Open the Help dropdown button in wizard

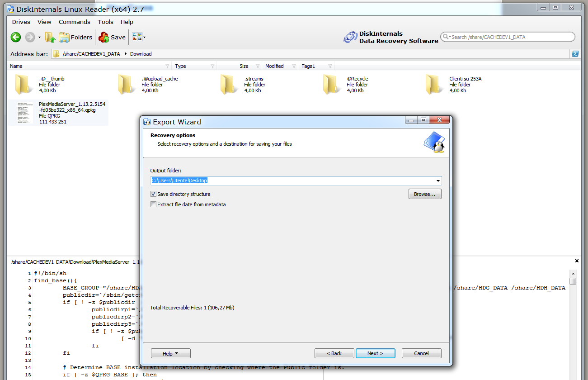[x=170, y=353]
